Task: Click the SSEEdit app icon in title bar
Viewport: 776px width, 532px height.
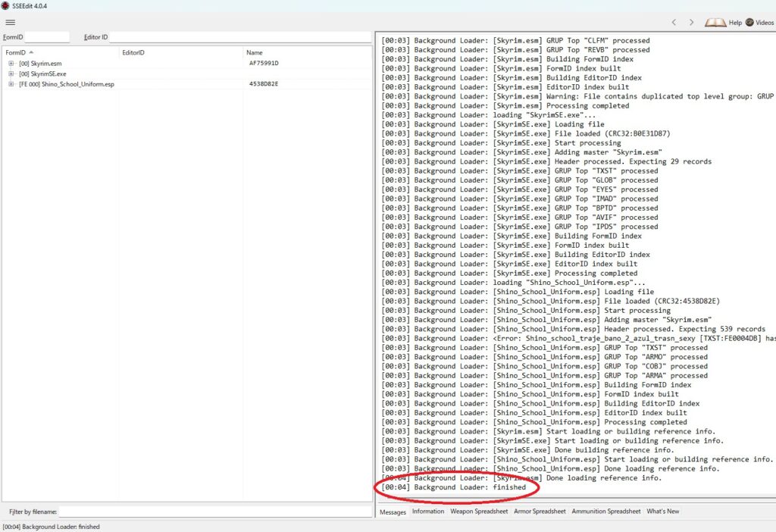Action: 5,5
